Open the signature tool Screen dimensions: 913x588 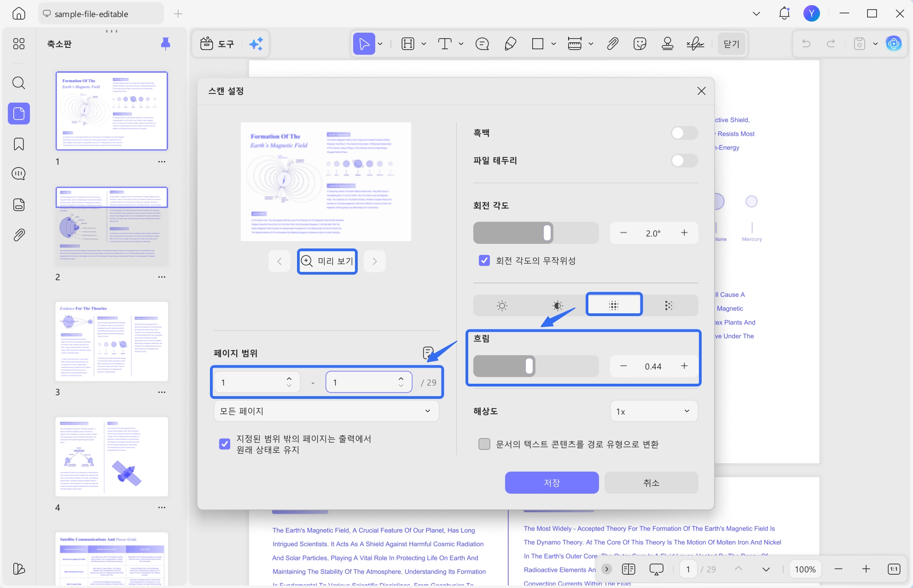pyautogui.click(x=695, y=44)
